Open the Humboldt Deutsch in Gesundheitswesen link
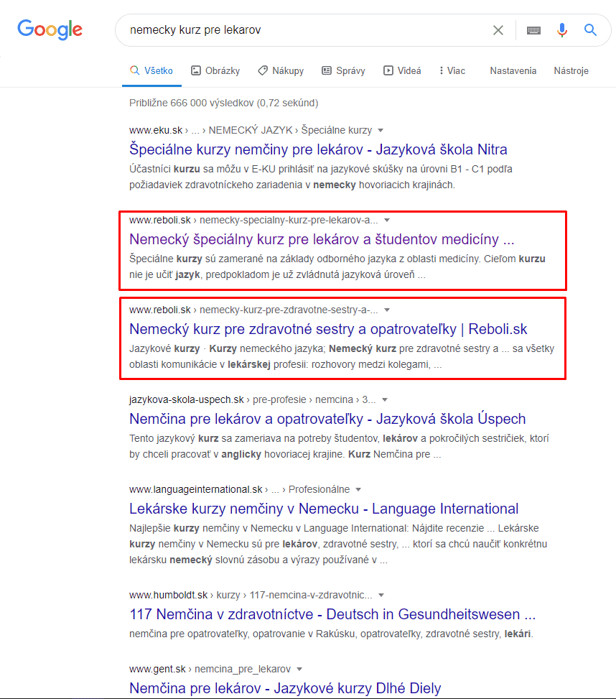This screenshot has height=699, width=616. click(x=332, y=614)
